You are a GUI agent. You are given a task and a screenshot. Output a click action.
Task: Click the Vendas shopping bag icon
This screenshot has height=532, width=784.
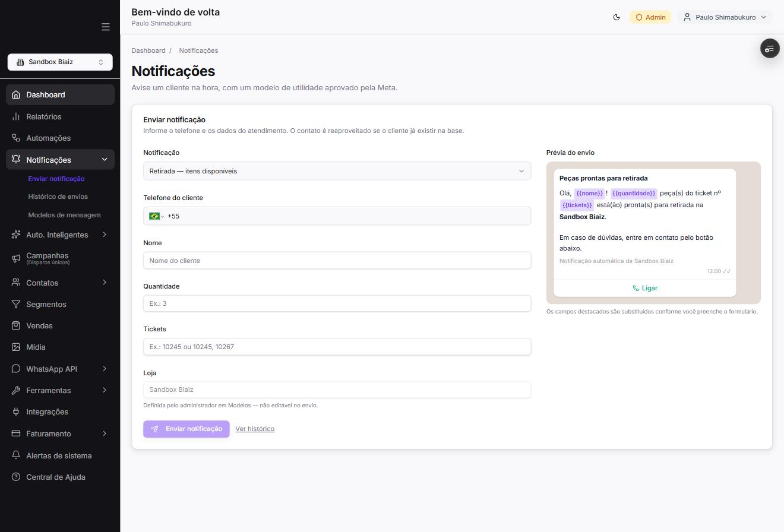point(16,325)
